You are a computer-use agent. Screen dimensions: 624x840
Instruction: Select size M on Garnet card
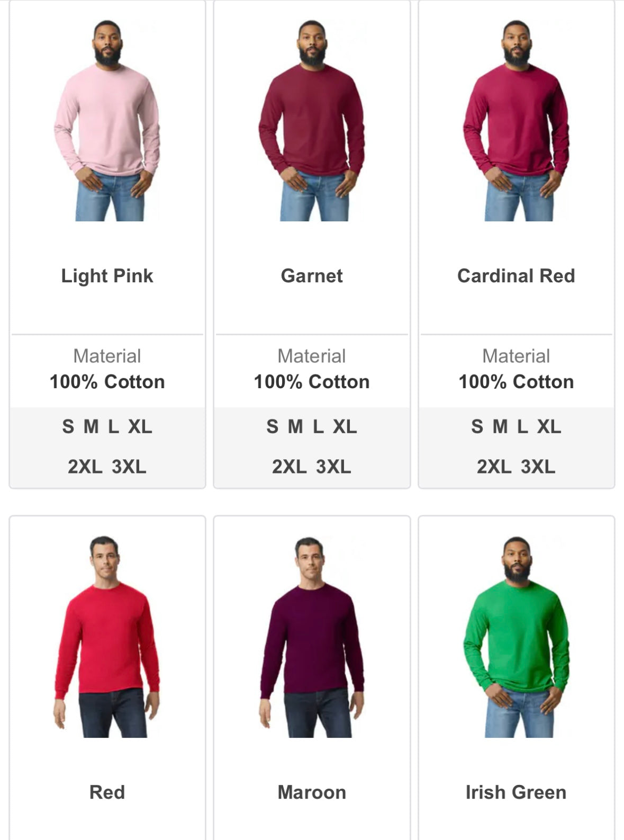(x=295, y=426)
